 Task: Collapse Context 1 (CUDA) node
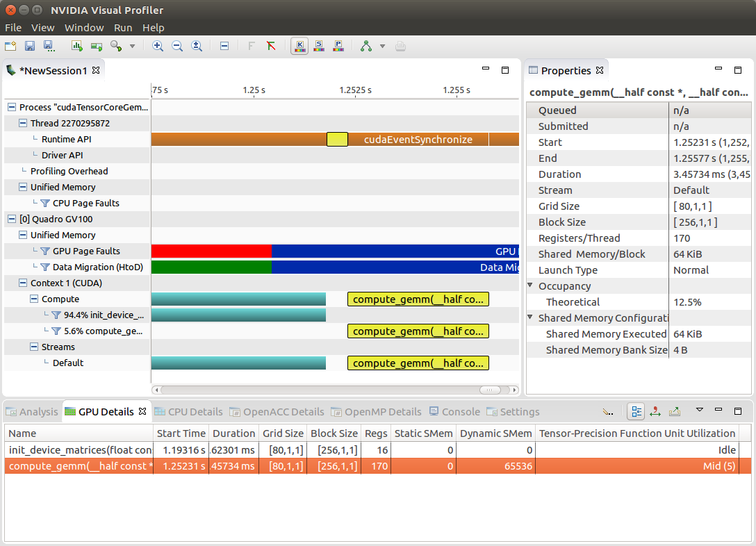23,283
